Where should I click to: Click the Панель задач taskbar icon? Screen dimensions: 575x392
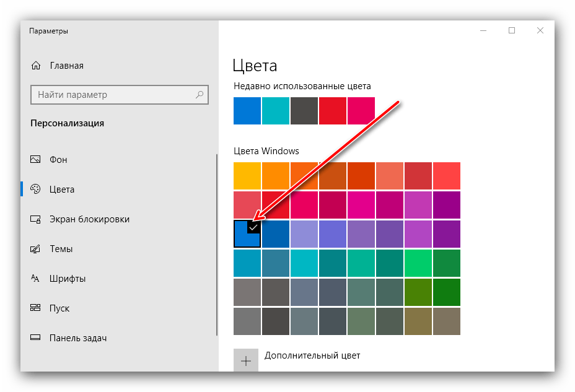click(x=35, y=338)
